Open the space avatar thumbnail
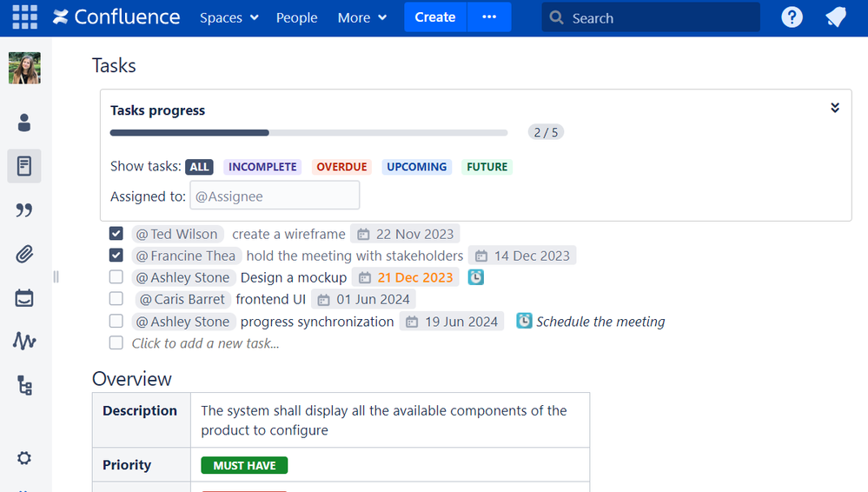The height and width of the screenshot is (492, 868). pyautogui.click(x=24, y=68)
